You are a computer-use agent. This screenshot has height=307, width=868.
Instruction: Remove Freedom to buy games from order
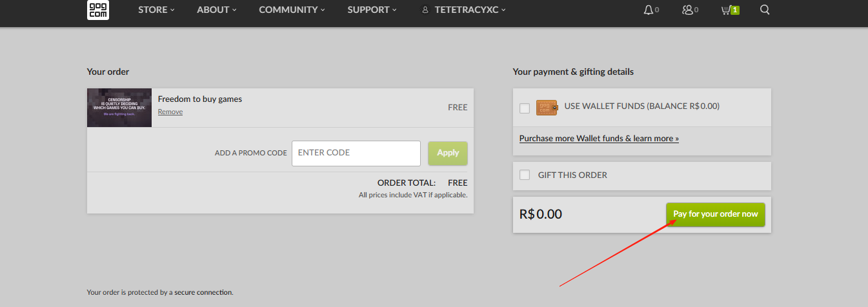pos(170,112)
